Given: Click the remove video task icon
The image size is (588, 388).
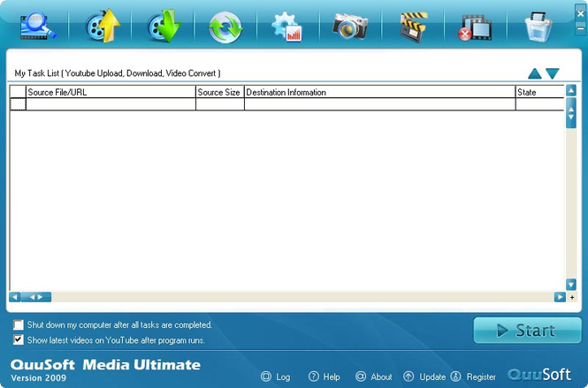Looking at the screenshot, I should 475,27.
